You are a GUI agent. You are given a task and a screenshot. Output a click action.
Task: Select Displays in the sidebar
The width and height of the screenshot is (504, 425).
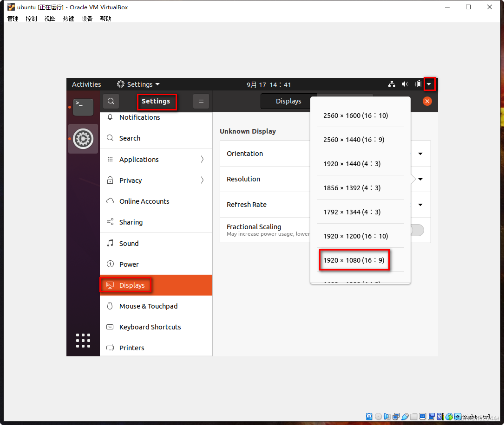(x=156, y=285)
